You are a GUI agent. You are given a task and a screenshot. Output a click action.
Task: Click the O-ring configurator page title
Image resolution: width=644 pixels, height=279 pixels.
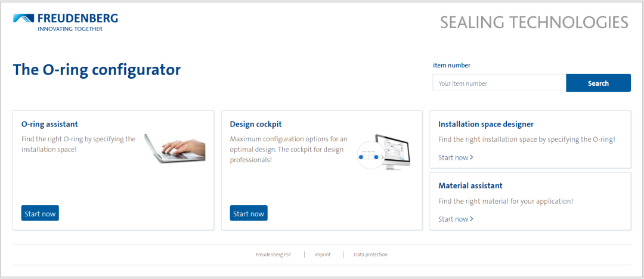tap(97, 70)
